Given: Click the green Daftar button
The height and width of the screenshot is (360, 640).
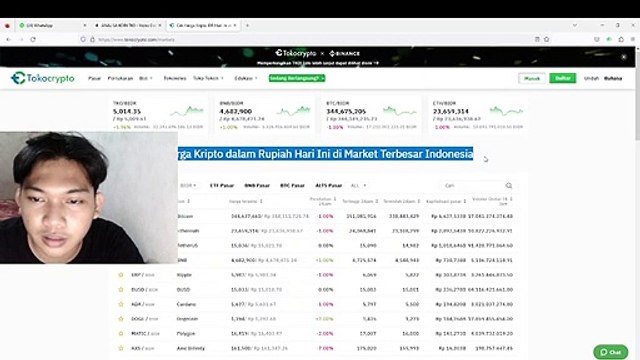Looking at the screenshot, I should [x=562, y=78].
